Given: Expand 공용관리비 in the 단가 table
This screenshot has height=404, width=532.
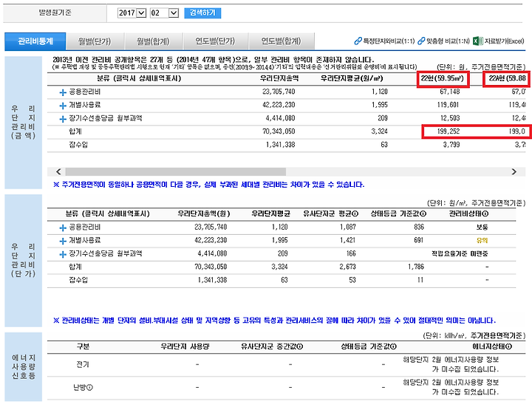Looking at the screenshot, I should click(x=63, y=227).
